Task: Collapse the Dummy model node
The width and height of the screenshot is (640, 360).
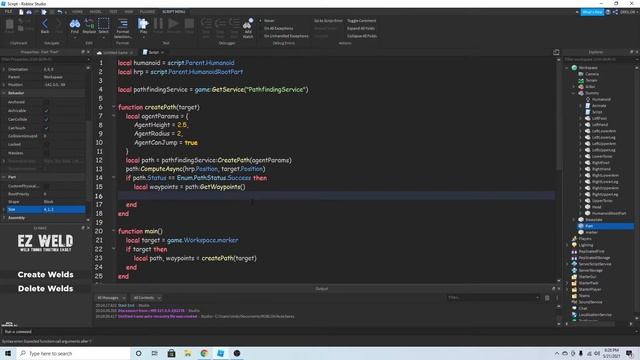Action: [574, 93]
